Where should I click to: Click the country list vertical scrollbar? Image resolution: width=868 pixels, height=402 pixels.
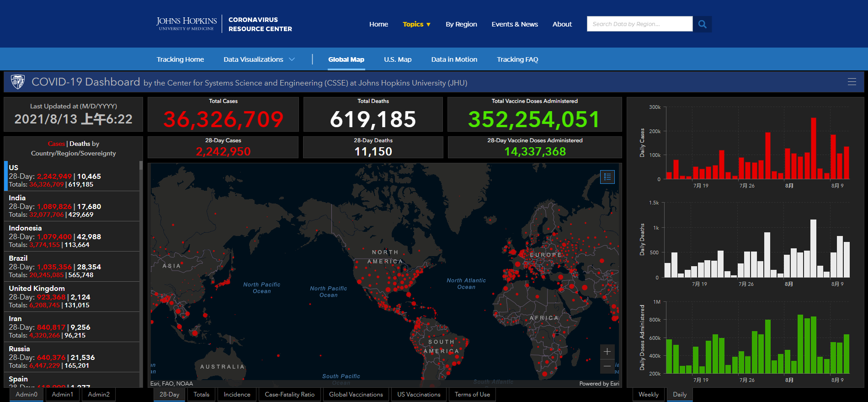coord(141,273)
